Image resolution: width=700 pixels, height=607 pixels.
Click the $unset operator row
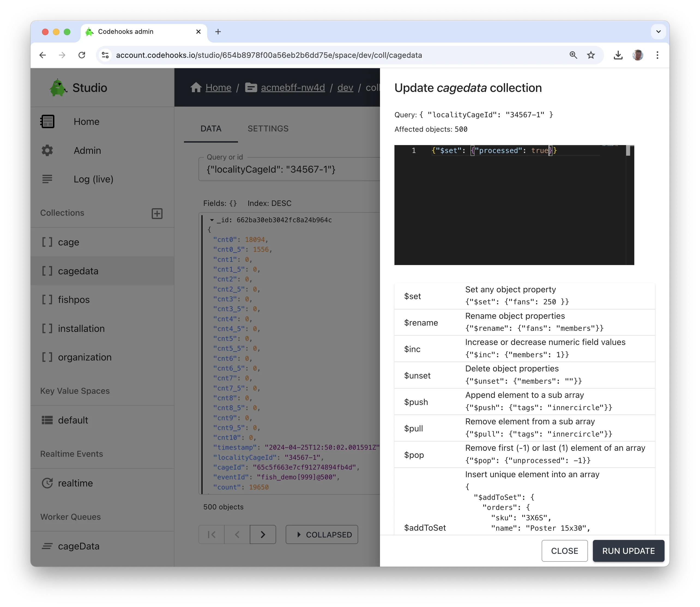coord(524,375)
